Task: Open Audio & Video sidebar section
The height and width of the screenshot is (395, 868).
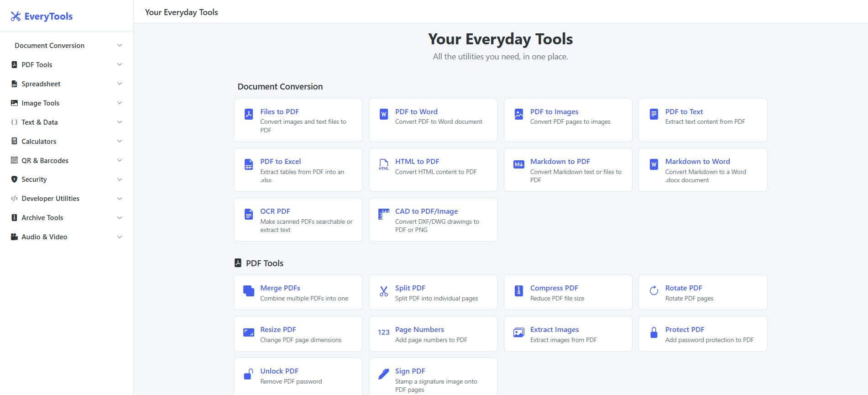Action: 67,237
